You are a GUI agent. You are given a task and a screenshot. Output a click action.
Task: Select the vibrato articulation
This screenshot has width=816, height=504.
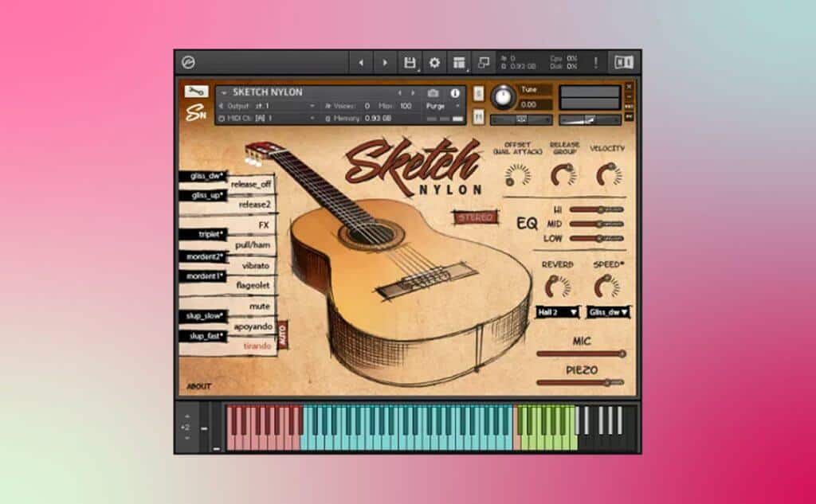click(255, 265)
